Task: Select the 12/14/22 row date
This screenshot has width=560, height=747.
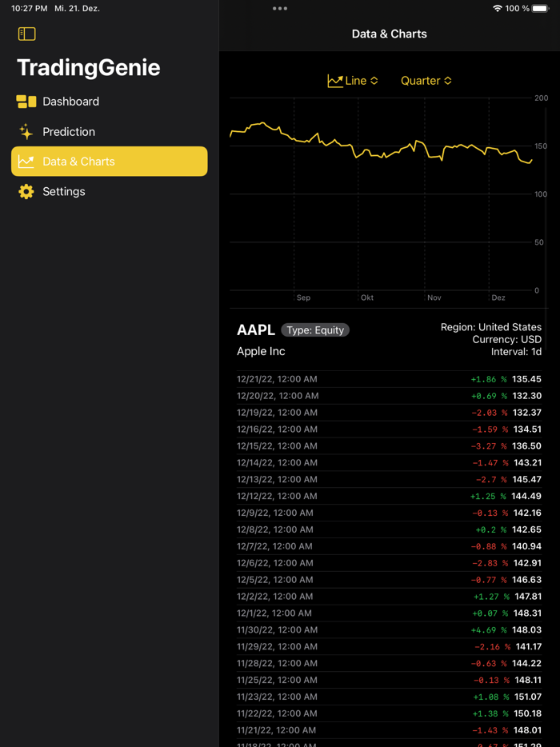Action: pyautogui.click(x=277, y=462)
